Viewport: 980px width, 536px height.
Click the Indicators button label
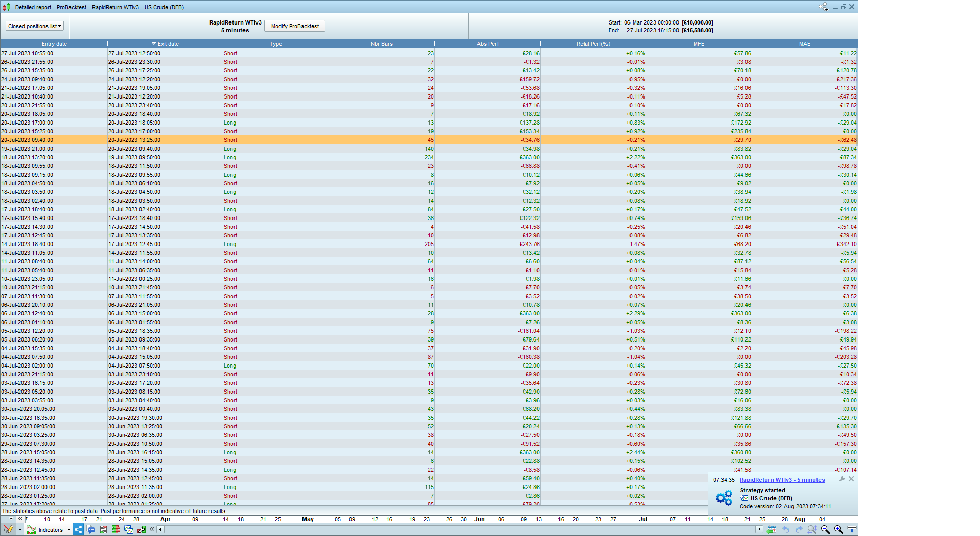pos(51,530)
